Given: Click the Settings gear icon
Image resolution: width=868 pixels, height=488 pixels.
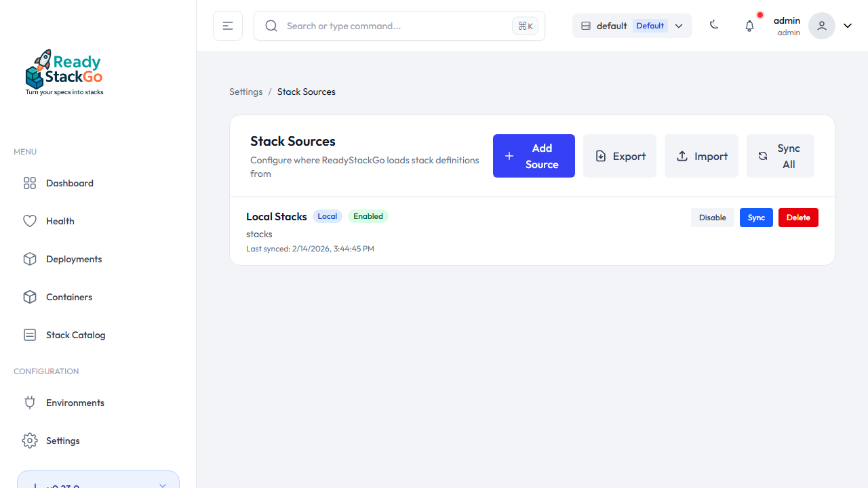Looking at the screenshot, I should 30,441.
